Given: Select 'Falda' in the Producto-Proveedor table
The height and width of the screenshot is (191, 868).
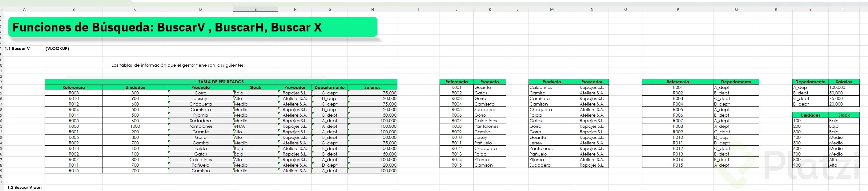Looking at the screenshot, I should click(x=552, y=115).
